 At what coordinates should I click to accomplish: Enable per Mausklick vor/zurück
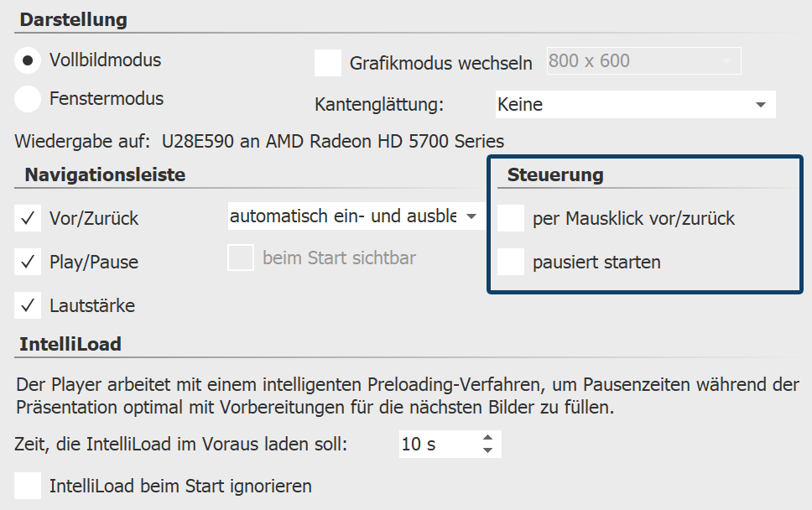coord(511,219)
